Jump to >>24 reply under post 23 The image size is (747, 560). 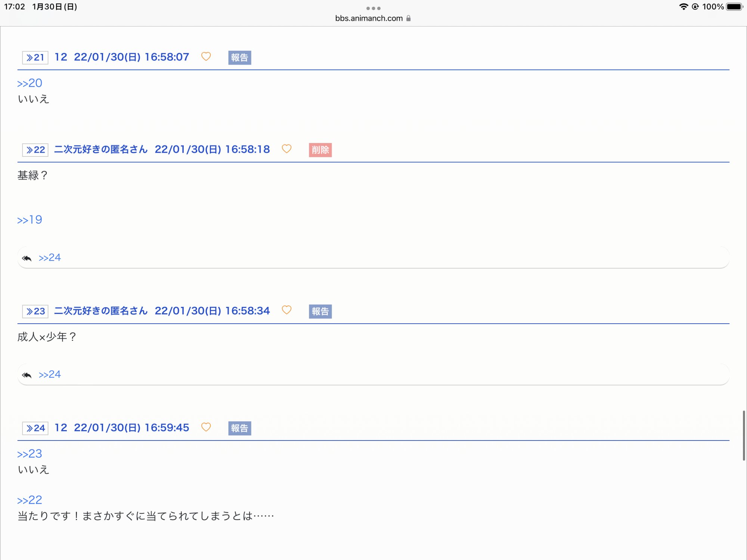coord(50,374)
